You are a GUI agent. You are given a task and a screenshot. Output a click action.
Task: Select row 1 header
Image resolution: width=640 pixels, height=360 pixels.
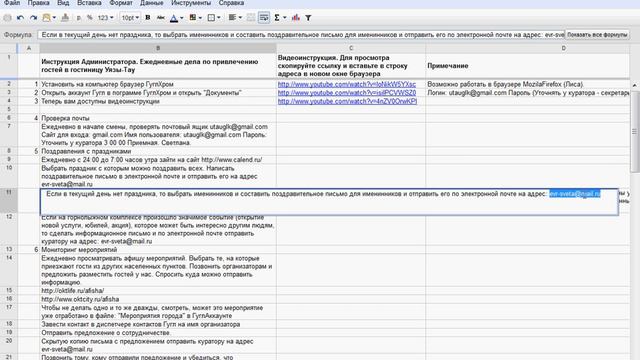pyautogui.click(x=9, y=65)
